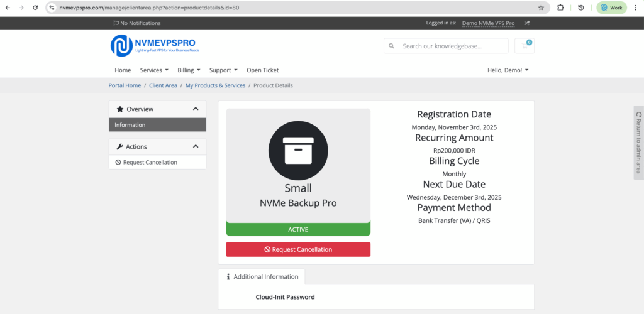The image size is (644, 314).
Task: Open the Hello, Demo! account dropdown
Action: tap(508, 70)
